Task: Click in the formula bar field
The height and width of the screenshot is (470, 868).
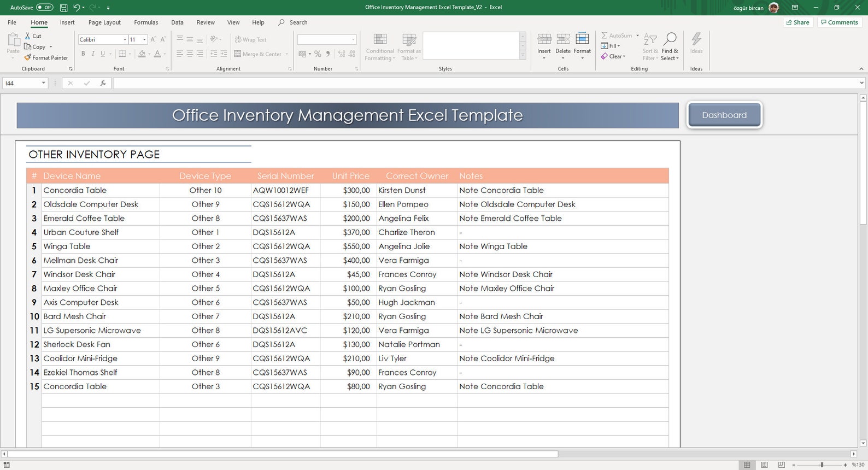Action: coord(485,83)
